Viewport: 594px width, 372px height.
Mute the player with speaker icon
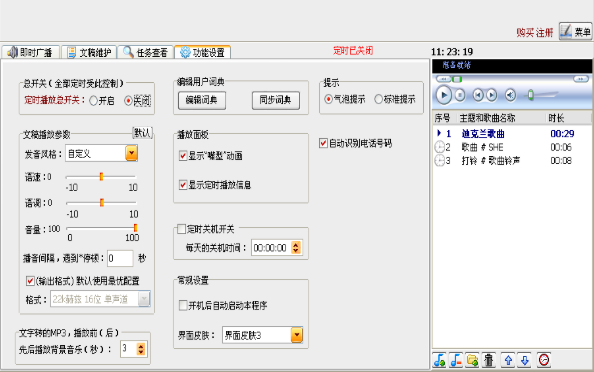[510, 95]
